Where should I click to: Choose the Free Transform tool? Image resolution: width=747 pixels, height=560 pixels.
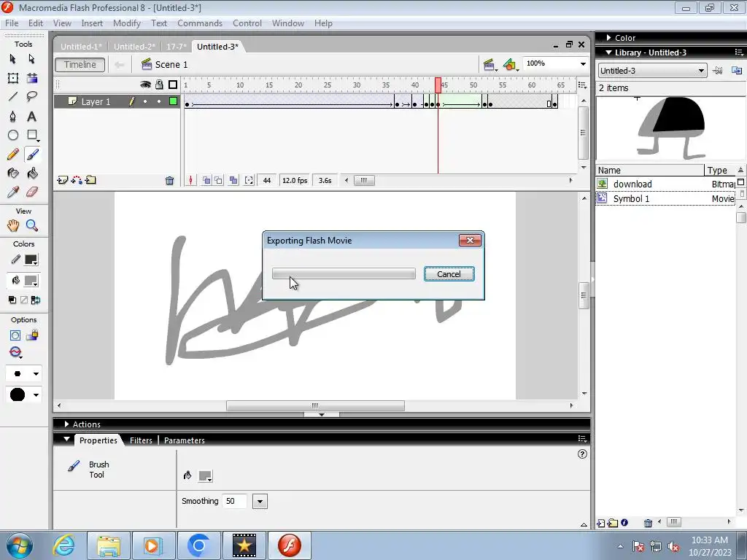click(x=13, y=78)
